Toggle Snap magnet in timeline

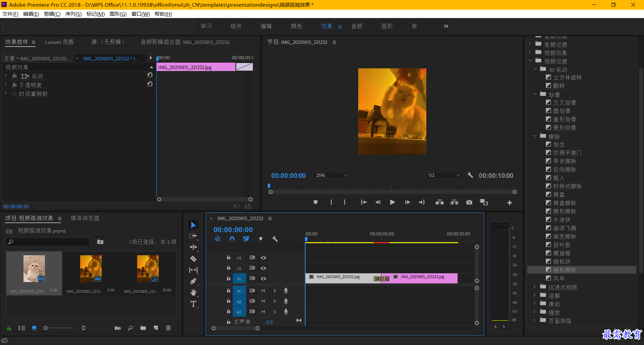[x=232, y=239]
